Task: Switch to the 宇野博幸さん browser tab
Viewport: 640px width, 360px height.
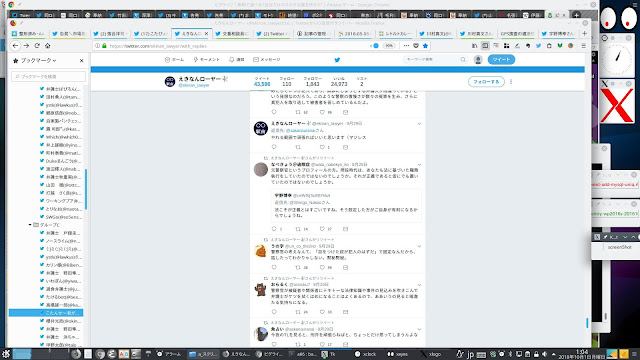Action: coord(558,33)
